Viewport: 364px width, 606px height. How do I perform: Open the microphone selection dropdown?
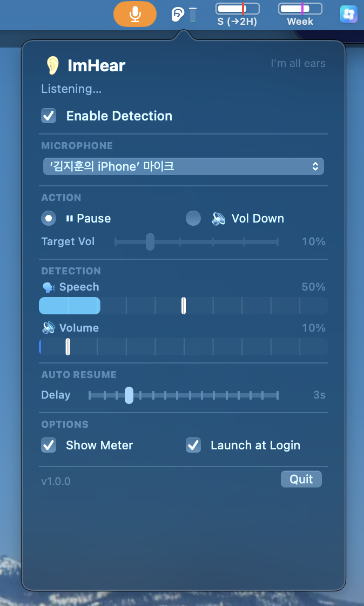(184, 166)
